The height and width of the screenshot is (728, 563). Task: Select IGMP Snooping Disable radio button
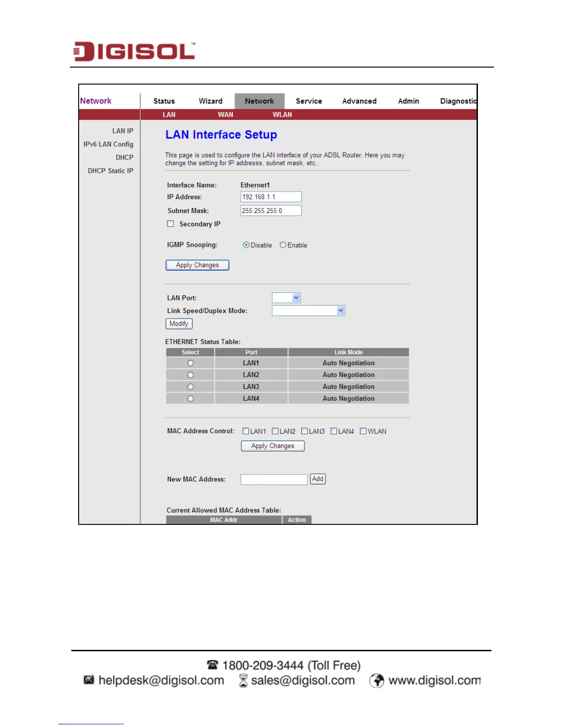click(246, 245)
